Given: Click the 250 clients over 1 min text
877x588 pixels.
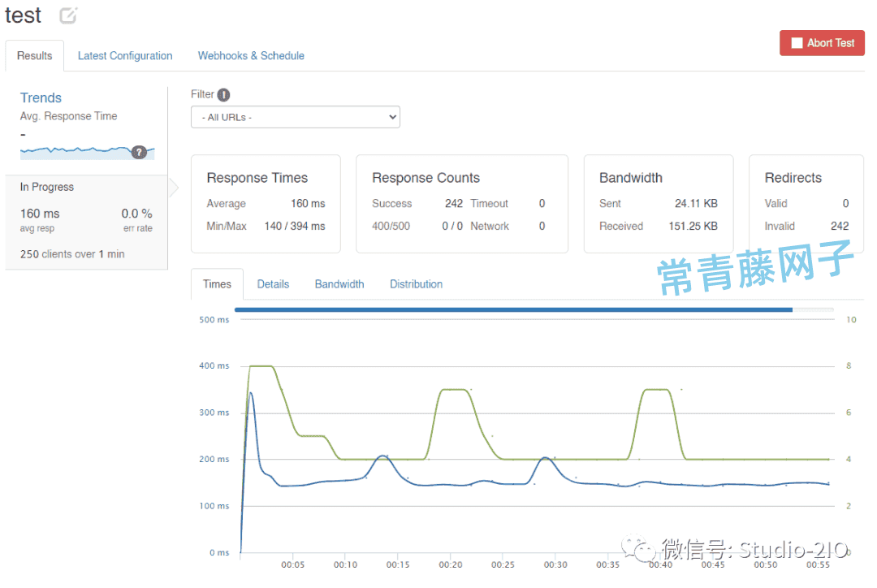Looking at the screenshot, I should click(x=72, y=254).
